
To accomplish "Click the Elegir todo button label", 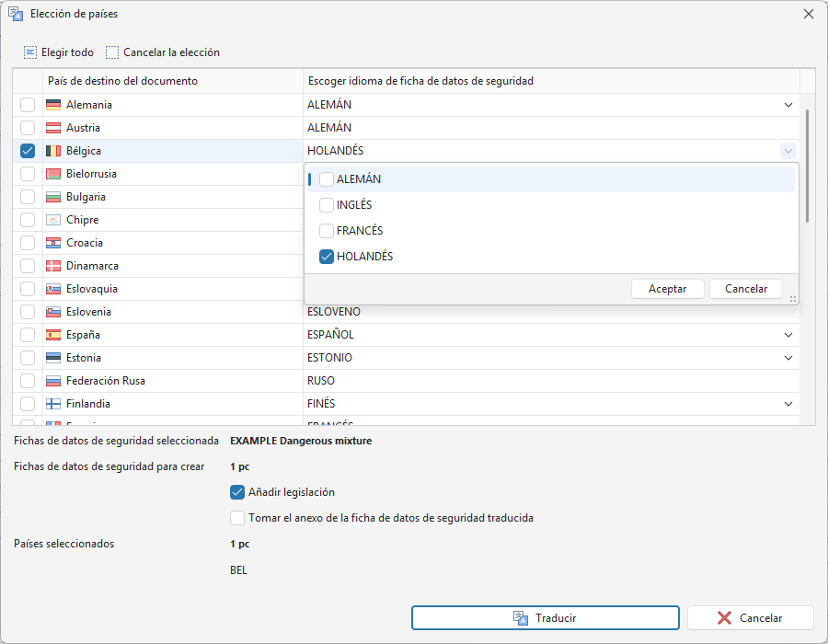I will pos(67,52).
